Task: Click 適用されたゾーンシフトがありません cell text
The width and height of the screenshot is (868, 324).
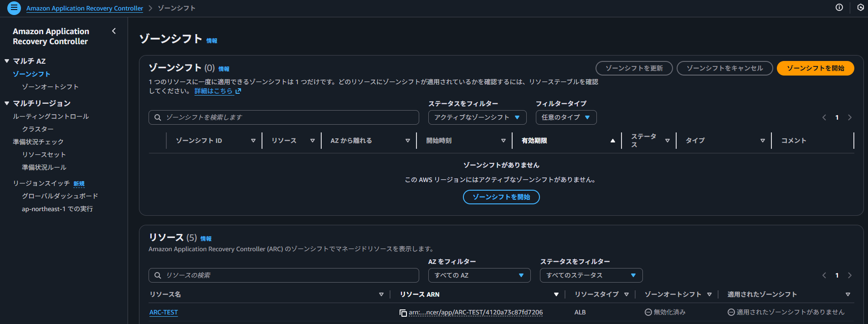Action: pyautogui.click(x=791, y=312)
